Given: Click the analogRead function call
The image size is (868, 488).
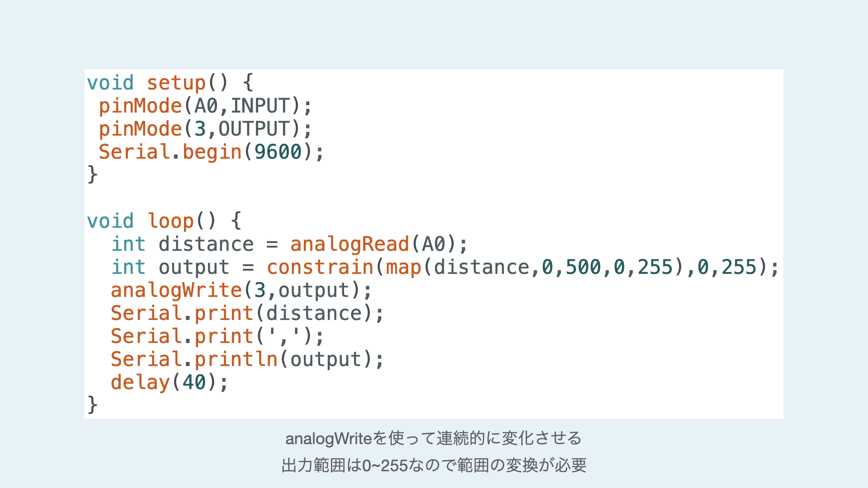Looking at the screenshot, I should coord(349,244).
